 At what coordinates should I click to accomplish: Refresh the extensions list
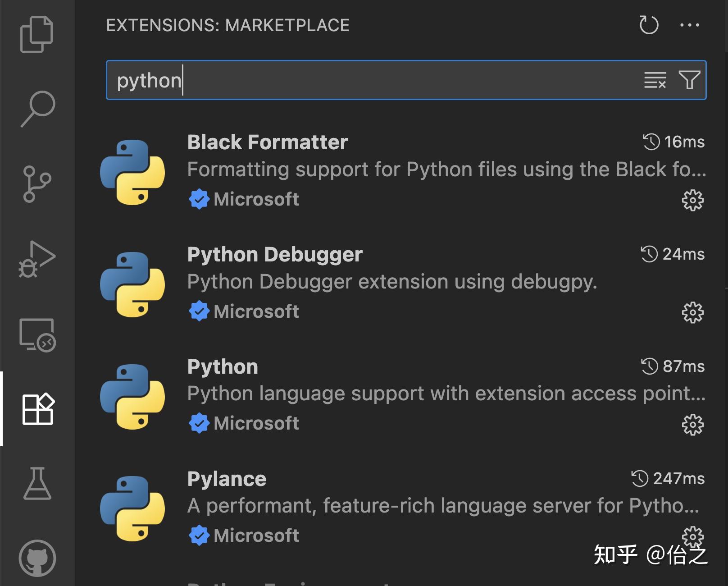point(649,25)
